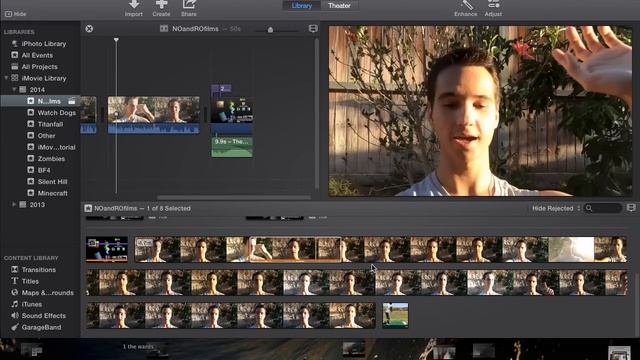This screenshot has height=360, width=640.
Task: Open the Share menu
Action: (x=189, y=4)
